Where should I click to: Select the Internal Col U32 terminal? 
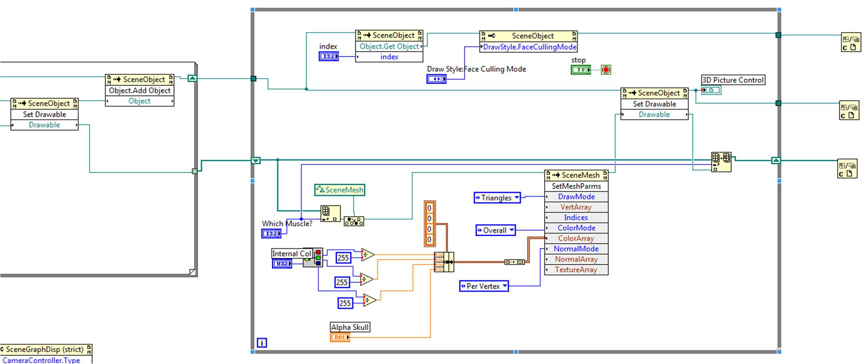pos(282,264)
